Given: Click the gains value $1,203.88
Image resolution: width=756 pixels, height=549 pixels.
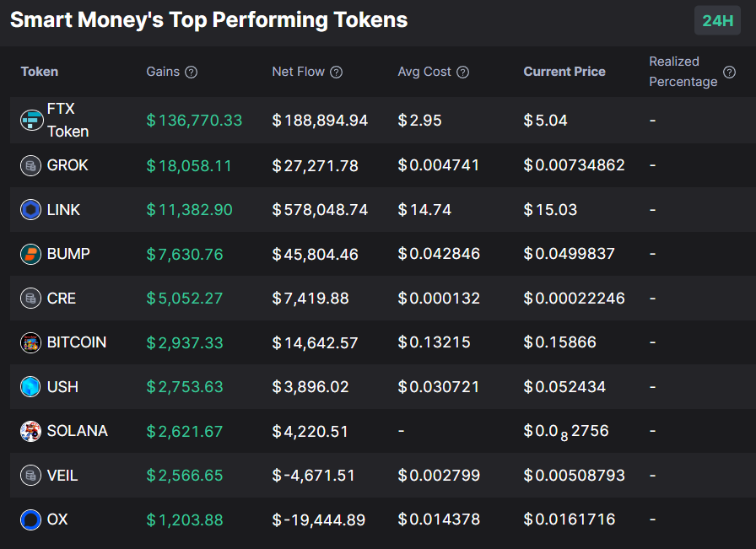Looking at the screenshot, I should (185, 519).
